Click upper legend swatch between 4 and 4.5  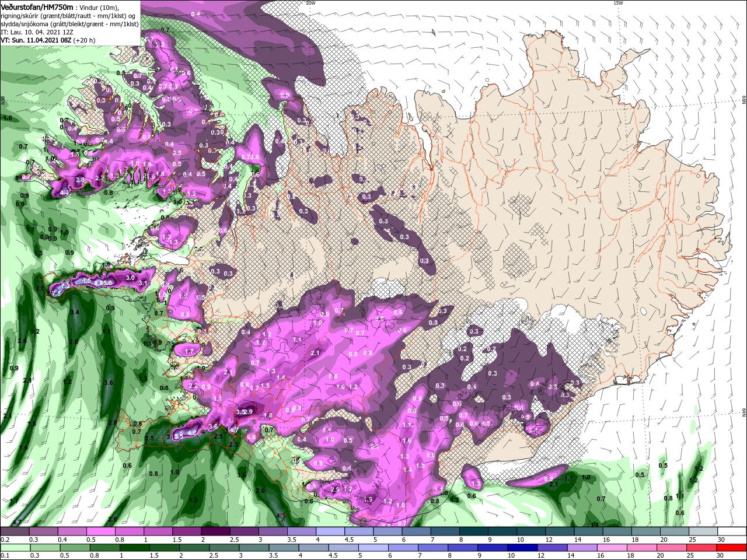[x=330, y=531]
